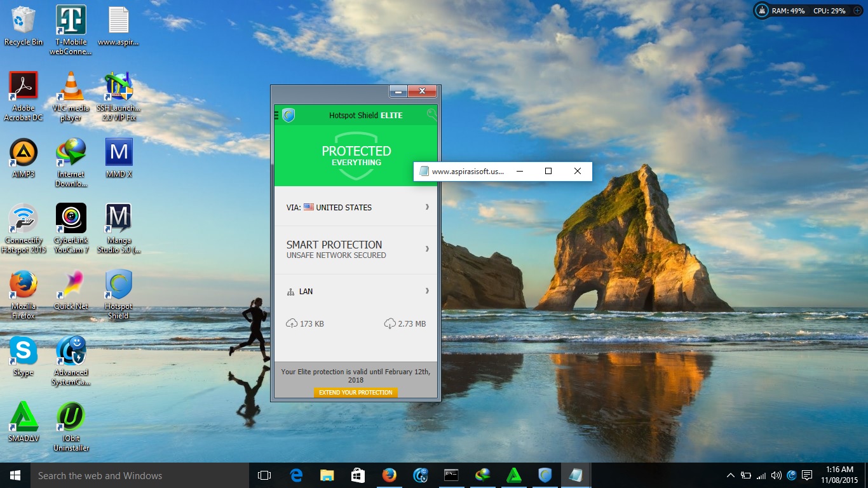Select the Quick Net desktop icon
The width and height of the screenshot is (868, 488).
click(71, 290)
